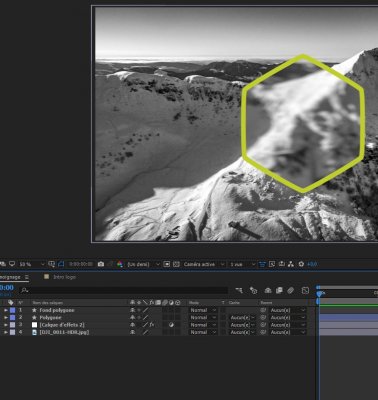Toggle the transparency grid button

coord(176,264)
